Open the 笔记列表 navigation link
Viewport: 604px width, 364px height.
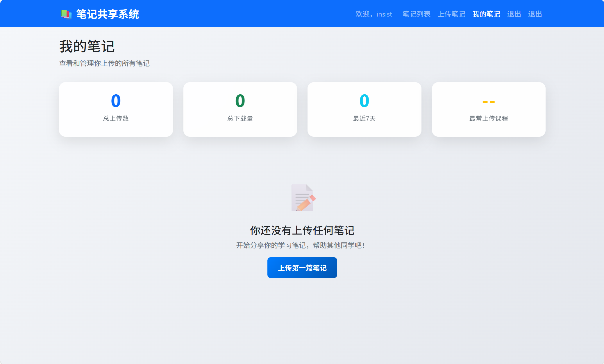[x=416, y=14]
